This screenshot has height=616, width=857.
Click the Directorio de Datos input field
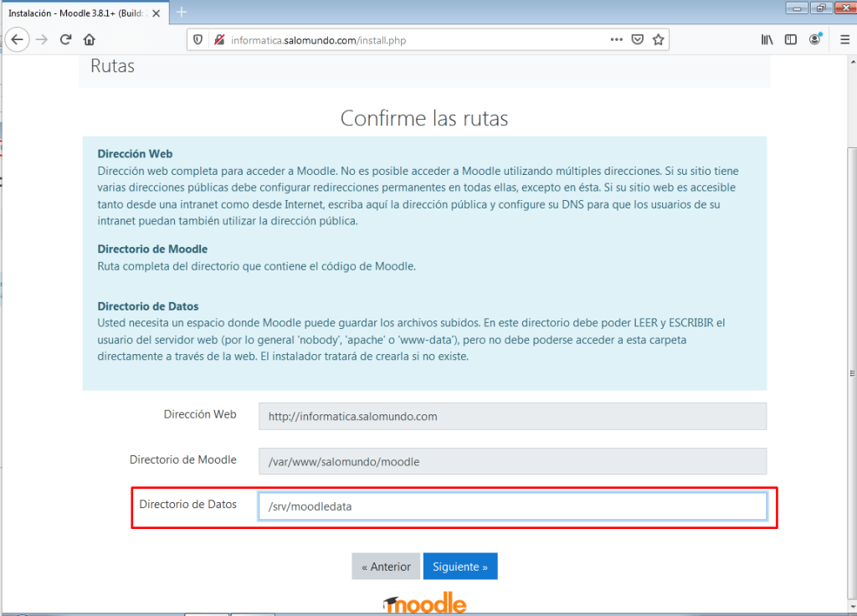(x=512, y=506)
